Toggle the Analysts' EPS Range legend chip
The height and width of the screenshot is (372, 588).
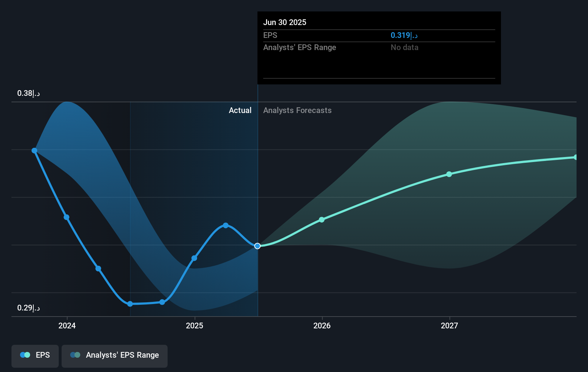coord(114,355)
